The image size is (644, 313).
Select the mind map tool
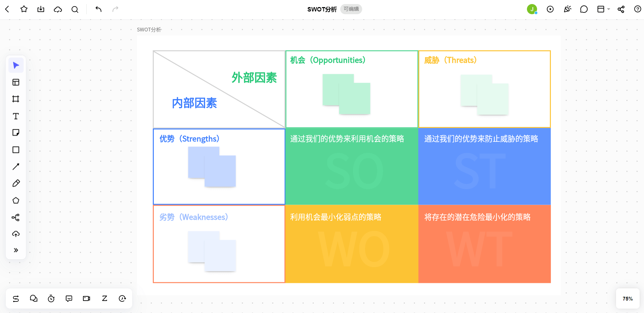pos(16,217)
